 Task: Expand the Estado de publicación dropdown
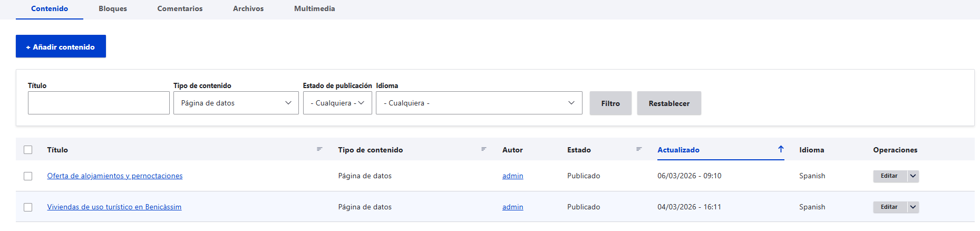pos(337,103)
